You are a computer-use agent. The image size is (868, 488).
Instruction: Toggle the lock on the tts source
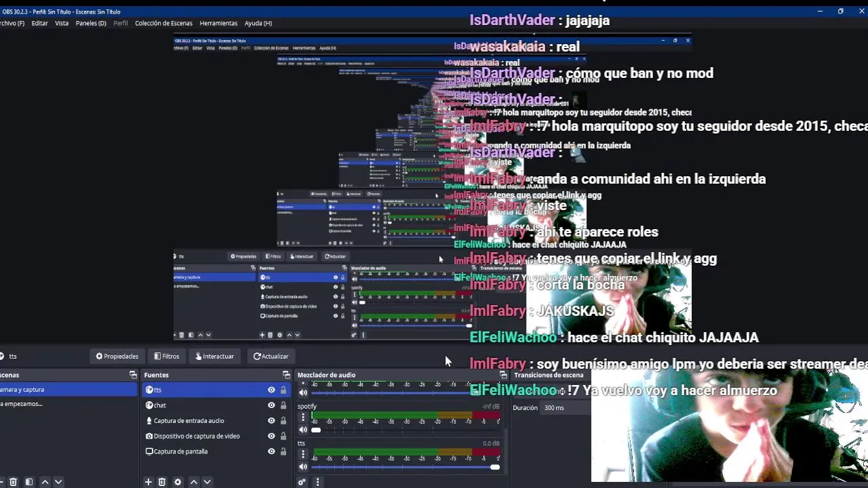pos(283,390)
